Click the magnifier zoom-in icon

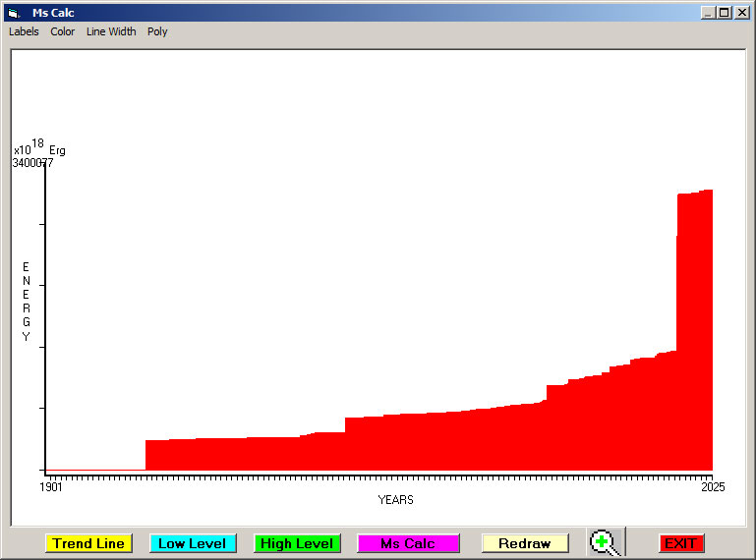pyautogui.click(x=604, y=542)
